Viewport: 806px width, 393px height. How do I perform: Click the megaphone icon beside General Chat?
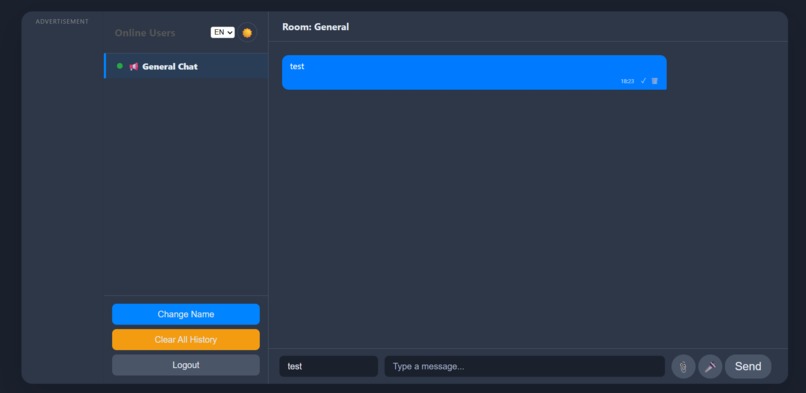(134, 67)
